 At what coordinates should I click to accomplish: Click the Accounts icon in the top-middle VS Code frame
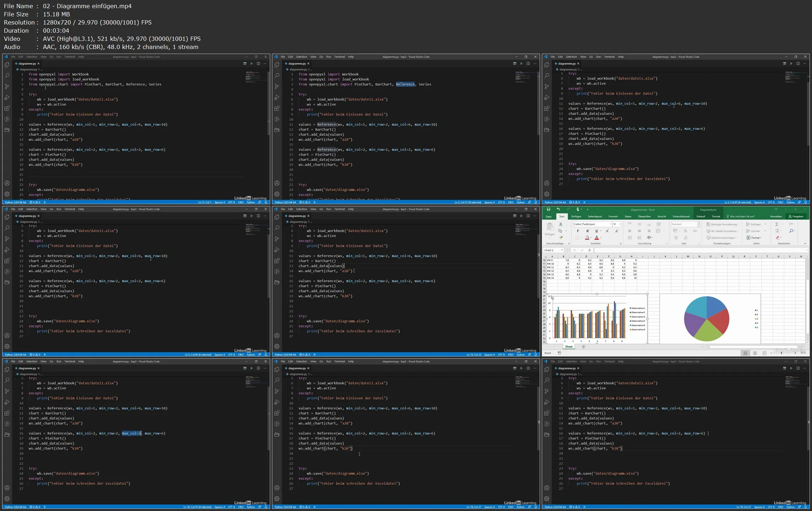point(277,183)
